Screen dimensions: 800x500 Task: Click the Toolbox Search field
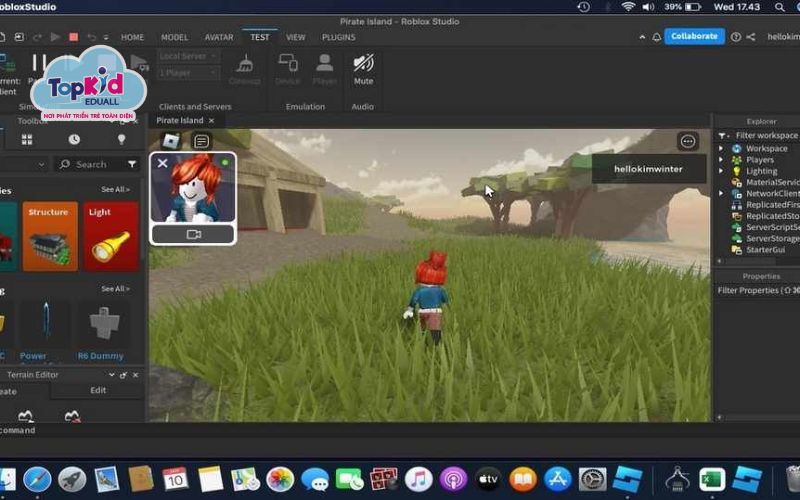[91, 164]
